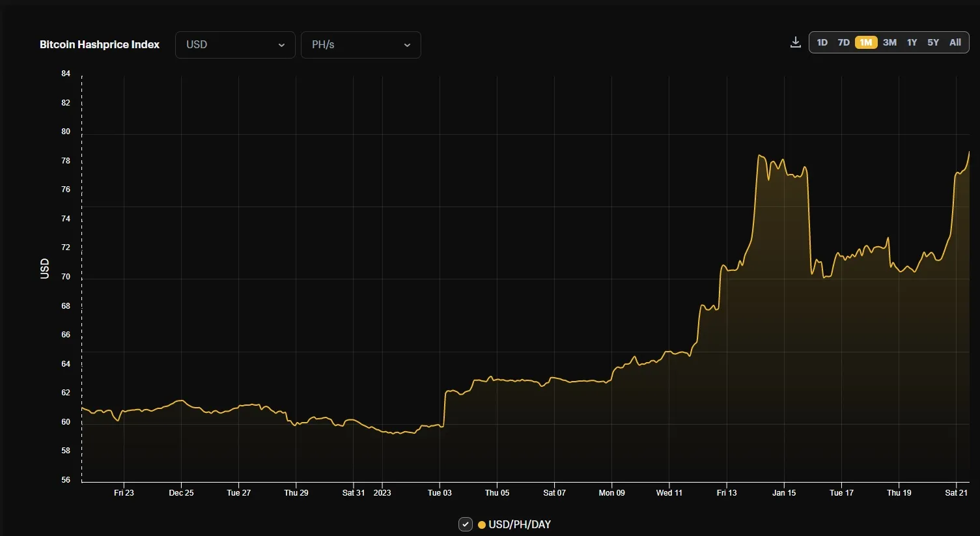Switch to the 5Y time range
The height and width of the screenshot is (536, 980).
point(933,42)
